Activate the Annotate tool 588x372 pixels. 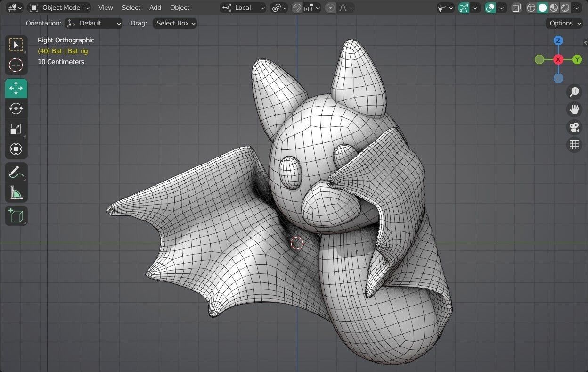[x=16, y=172]
